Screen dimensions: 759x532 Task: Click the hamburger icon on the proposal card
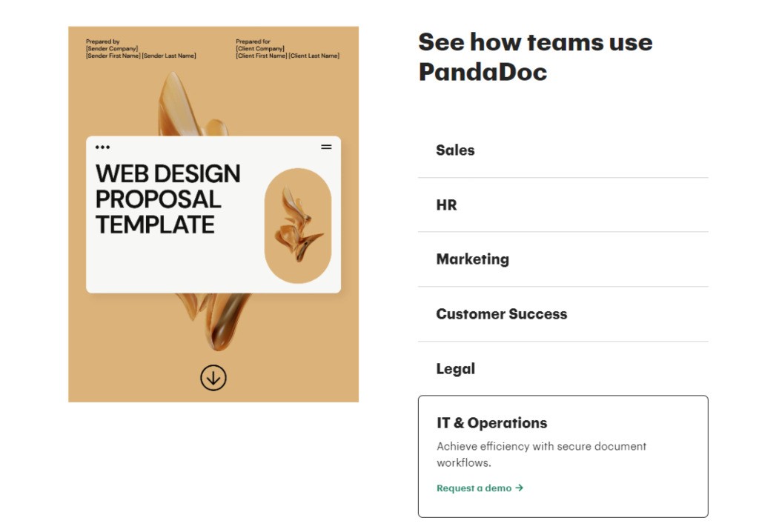tap(326, 147)
